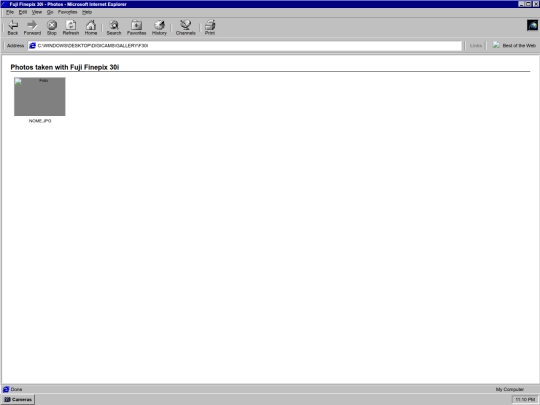This screenshot has width=540, height=405.
Task: Open the Favorites menu
Action: 68,12
